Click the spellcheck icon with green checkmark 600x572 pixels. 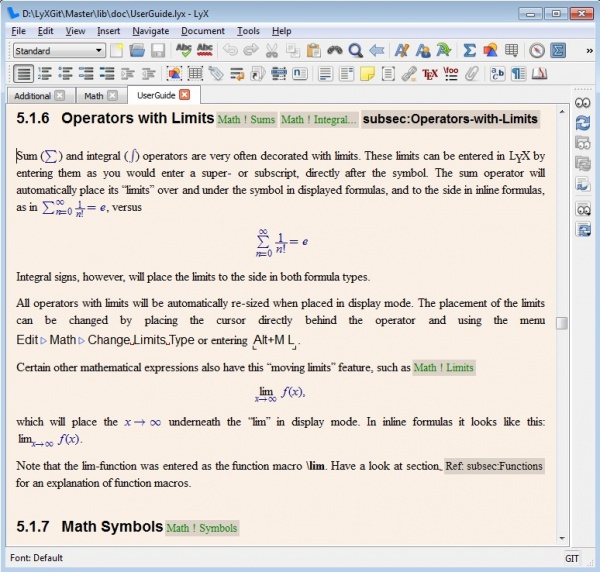(184, 50)
